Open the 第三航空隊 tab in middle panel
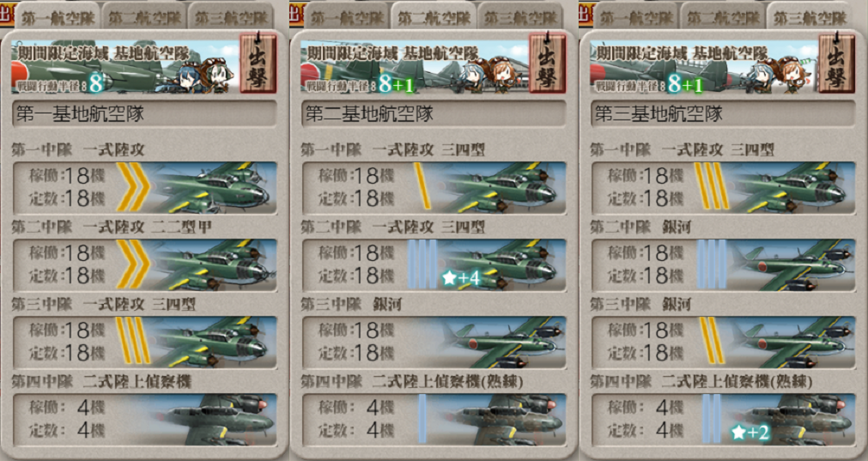The height and width of the screenshot is (461, 868). [x=520, y=16]
